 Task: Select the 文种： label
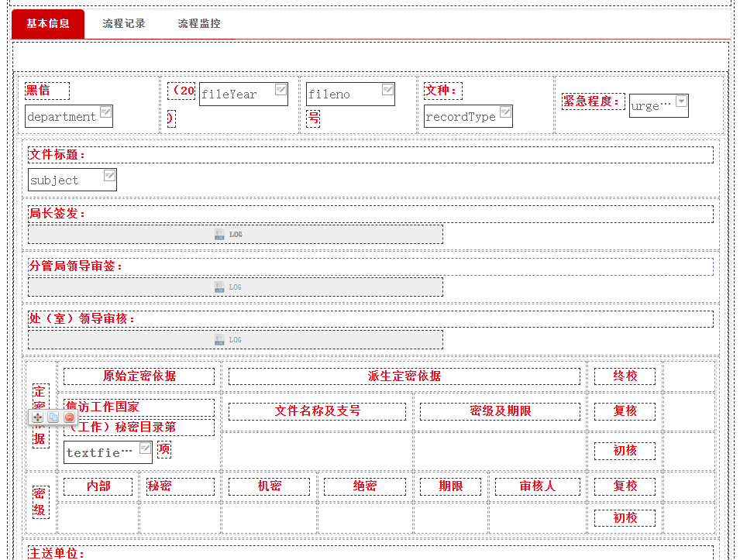pos(442,91)
